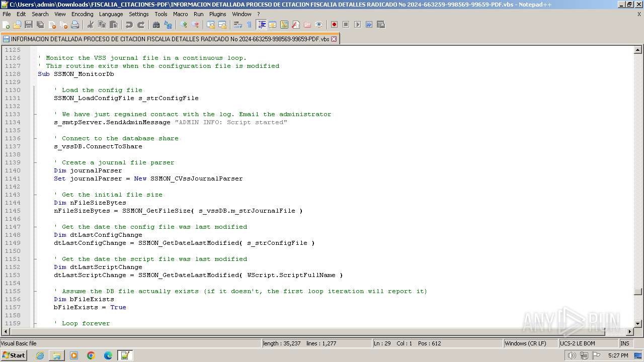The image size is (644, 362).
Task: Open the ? help menu
Action: tap(259, 14)
